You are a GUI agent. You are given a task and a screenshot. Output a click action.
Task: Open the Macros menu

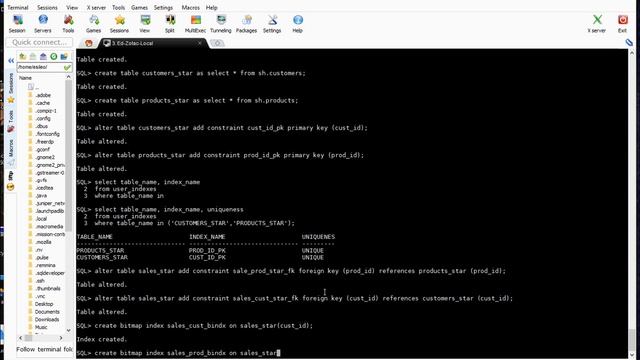190,7
